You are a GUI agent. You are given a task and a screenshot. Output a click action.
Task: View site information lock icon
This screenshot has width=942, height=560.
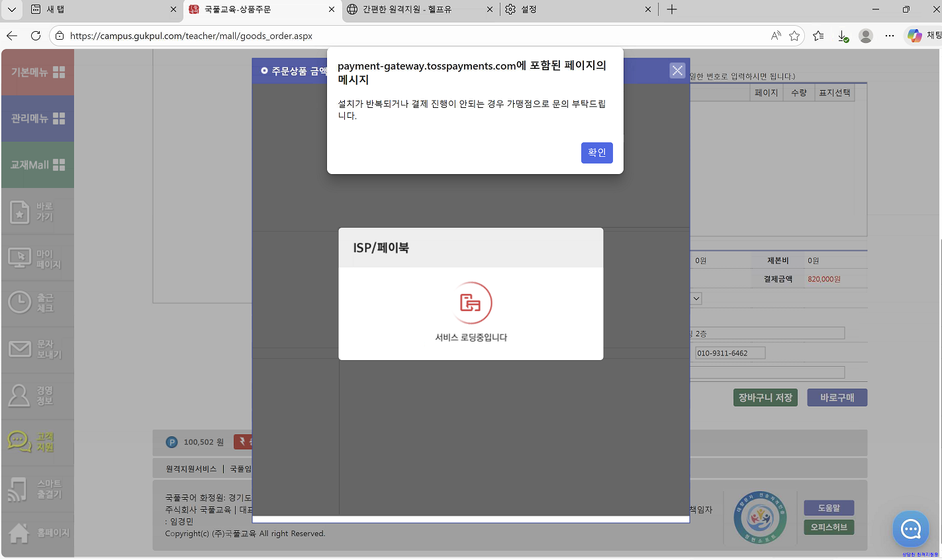click(x=60, y=36)
